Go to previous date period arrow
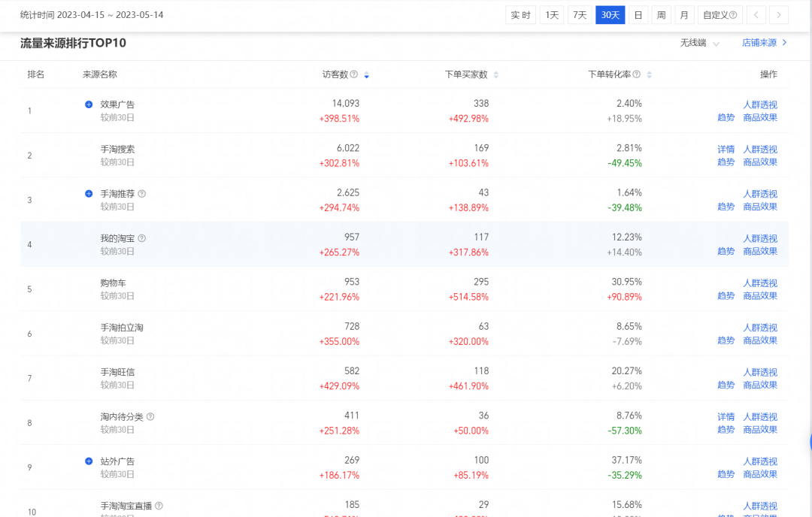This screenshot has width=812, height=517. (756, 15)
